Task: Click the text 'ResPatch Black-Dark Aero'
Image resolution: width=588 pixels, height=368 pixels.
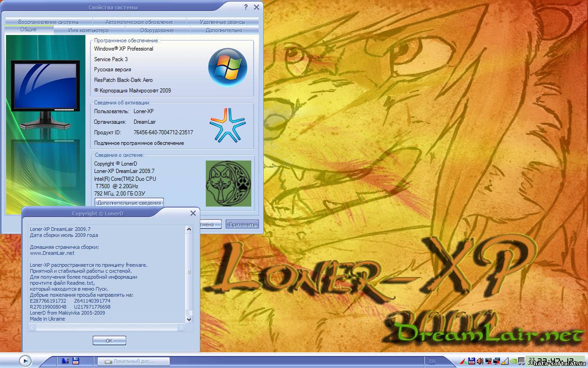Action: (x=123, y=80)
